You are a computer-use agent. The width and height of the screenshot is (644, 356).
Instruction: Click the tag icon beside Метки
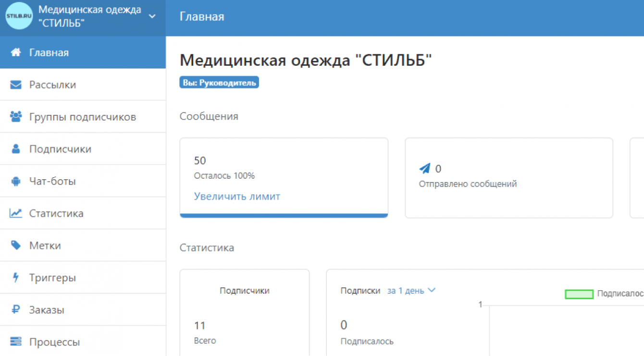click(16, 246)
